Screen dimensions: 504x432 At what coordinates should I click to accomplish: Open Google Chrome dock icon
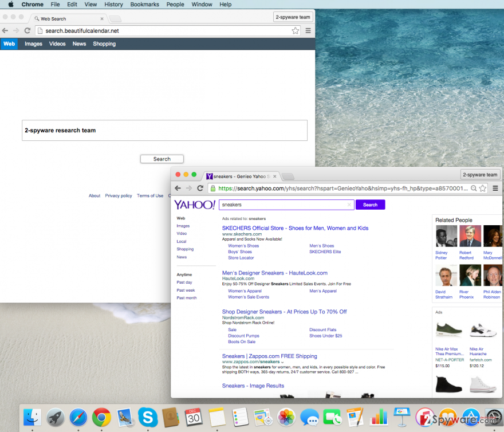[x=101, y=417]
